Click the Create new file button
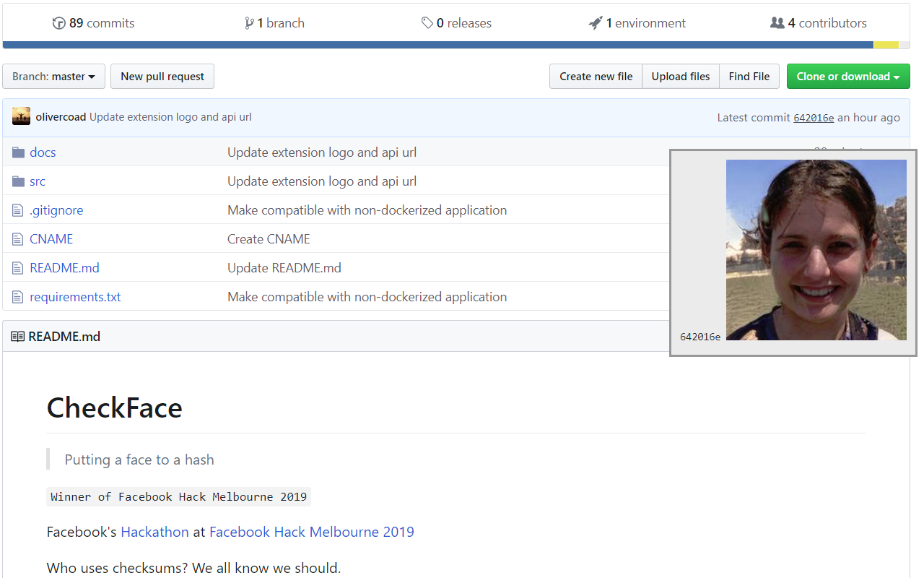924x578 pixels. (x=596, y=77)
